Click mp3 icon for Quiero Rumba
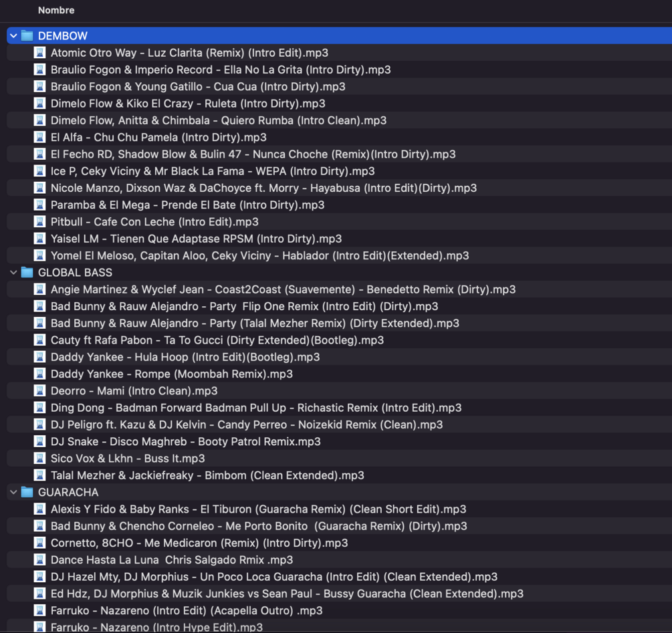This screenshot has height=633, width=672. coord(40,120)
